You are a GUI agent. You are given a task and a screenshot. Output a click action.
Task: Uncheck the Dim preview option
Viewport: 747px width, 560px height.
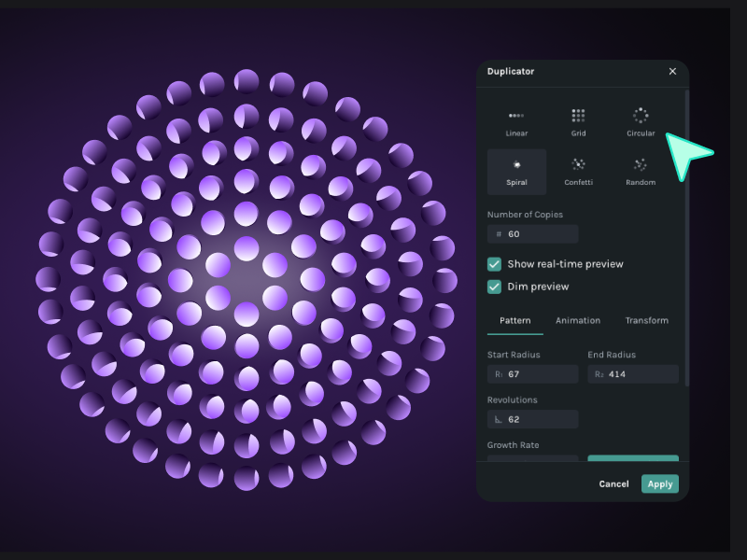(495, 287)
